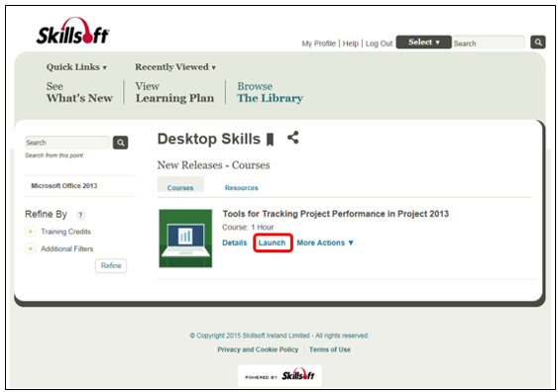Open See What's New
Viewport: 558px width, 392px height.
tap(79, 92)
